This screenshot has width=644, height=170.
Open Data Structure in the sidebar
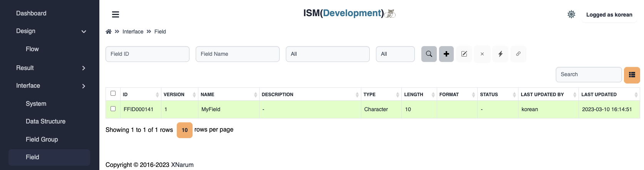point(45,122)
